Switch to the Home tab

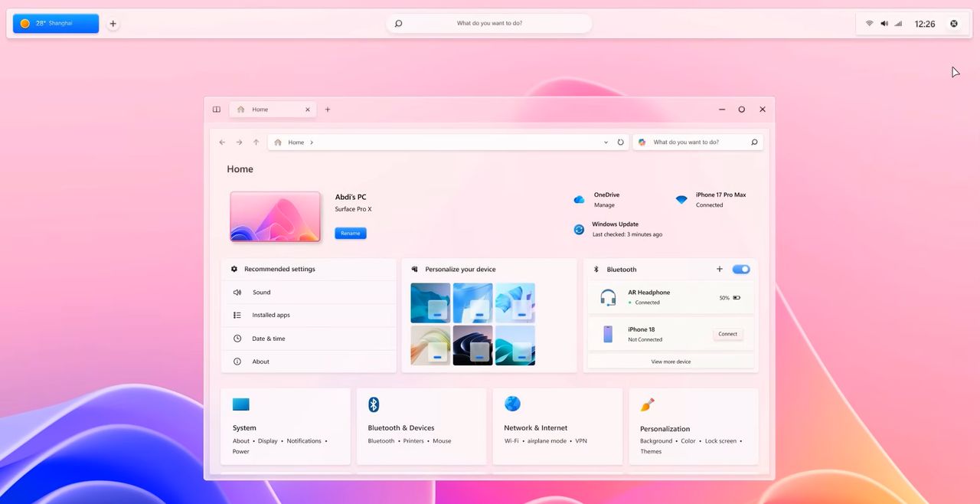(x=260, y=109)
